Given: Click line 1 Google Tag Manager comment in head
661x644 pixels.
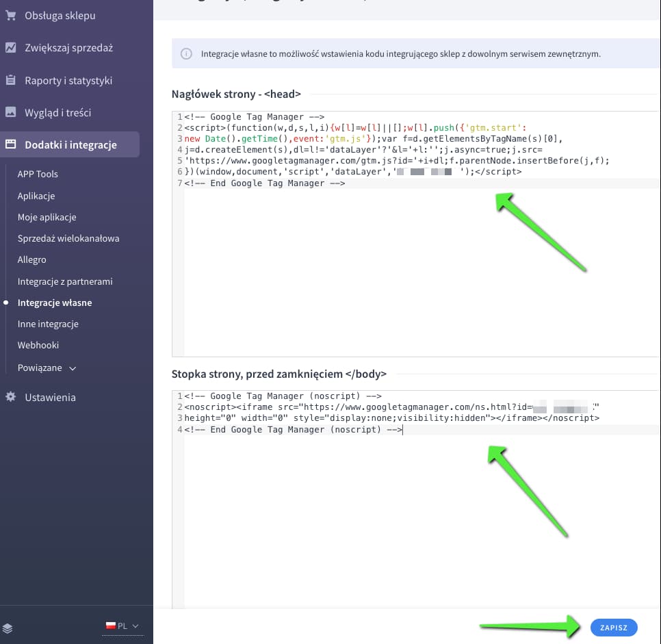Looking at the screenshot, I should click(x=254, y=117).
